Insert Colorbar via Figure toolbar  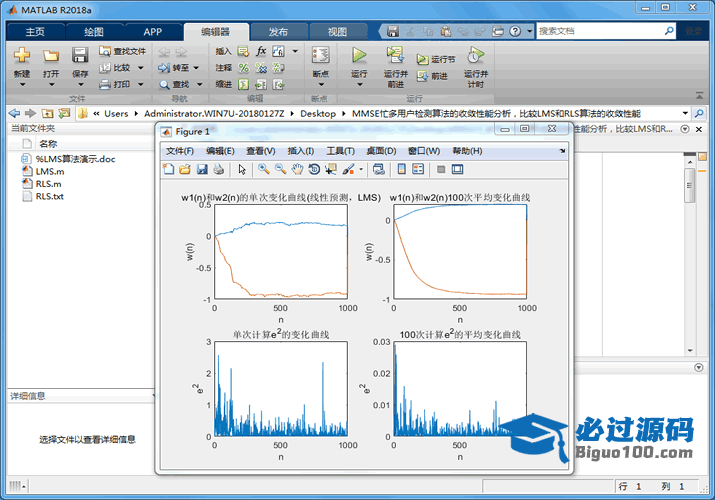(401, 170)
